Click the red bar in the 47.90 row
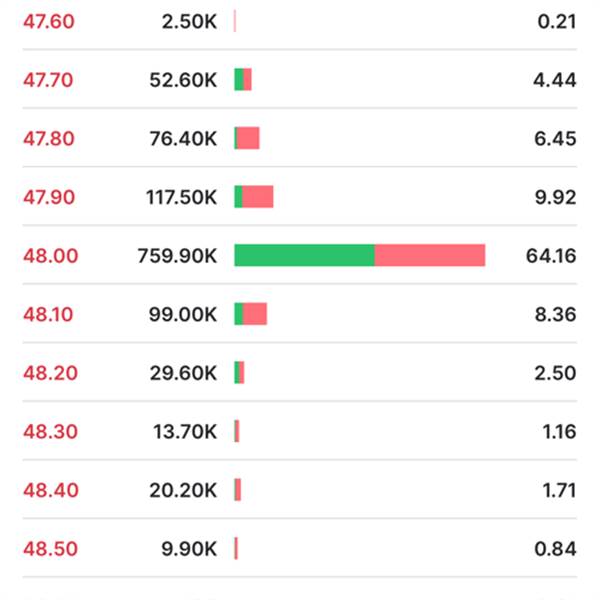Screen dimensions: 600x600 [x=258, y=197]
